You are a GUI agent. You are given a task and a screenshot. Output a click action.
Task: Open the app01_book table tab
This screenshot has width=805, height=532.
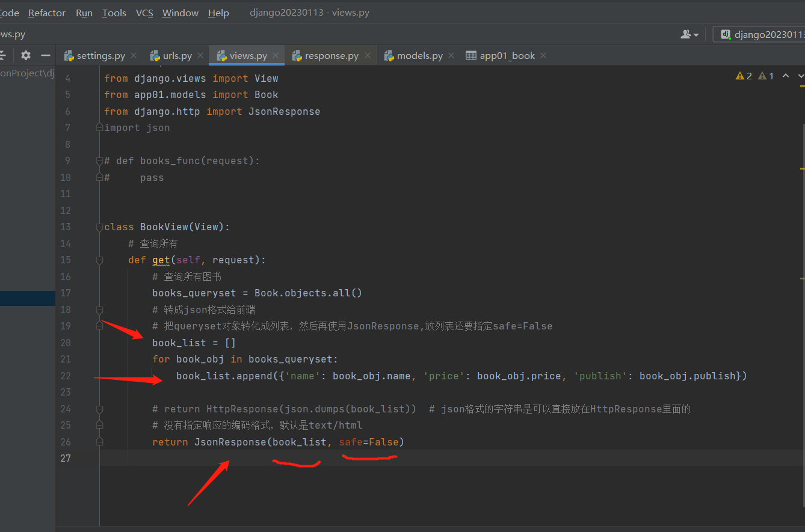[x=507, y=55]
